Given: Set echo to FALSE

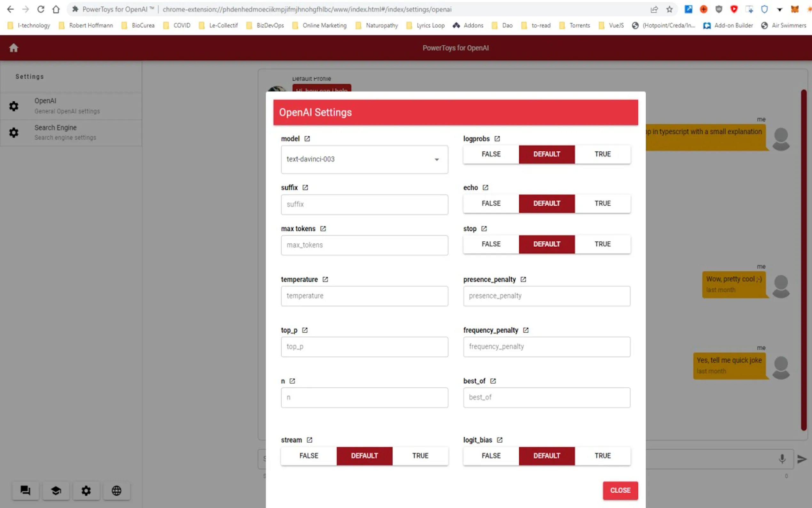Looking at the screenshot, I should [491, 203].
